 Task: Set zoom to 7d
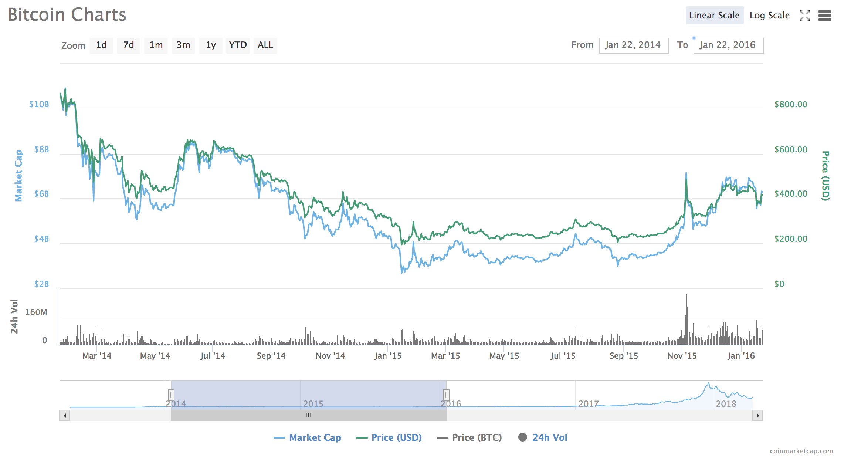tap(128, 45)
